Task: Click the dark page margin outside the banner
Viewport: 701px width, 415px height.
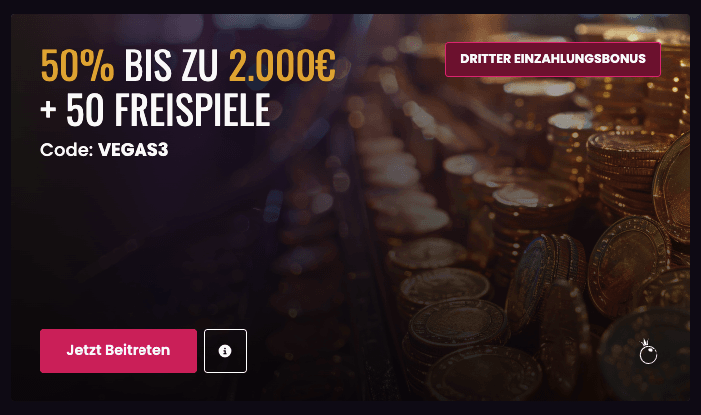Action: [350, 408]
